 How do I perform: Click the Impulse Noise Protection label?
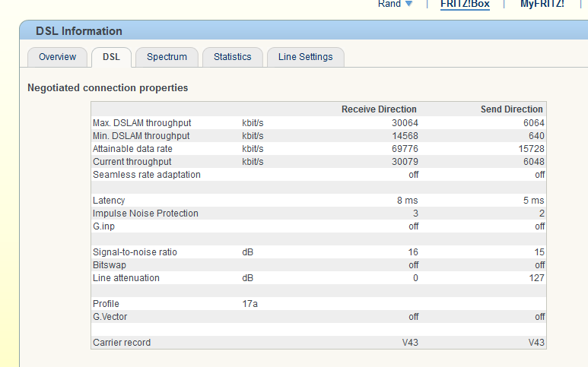[145, 214]
